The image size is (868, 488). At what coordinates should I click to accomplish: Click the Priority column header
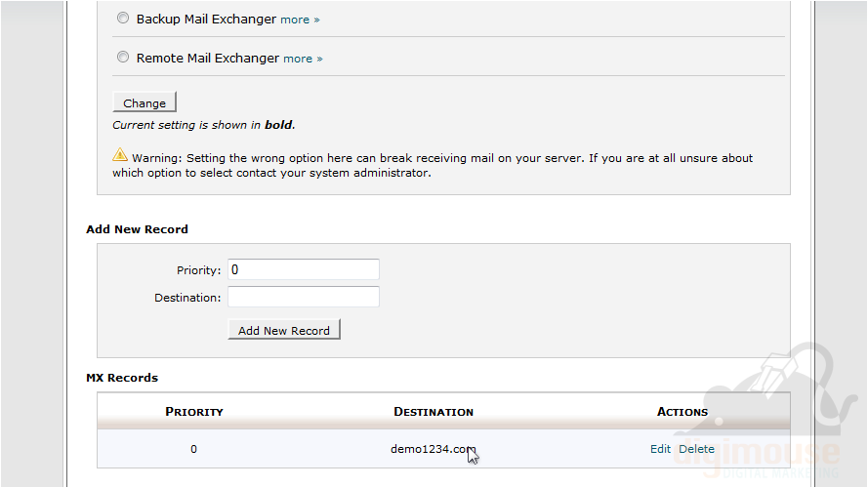[194, 412]
